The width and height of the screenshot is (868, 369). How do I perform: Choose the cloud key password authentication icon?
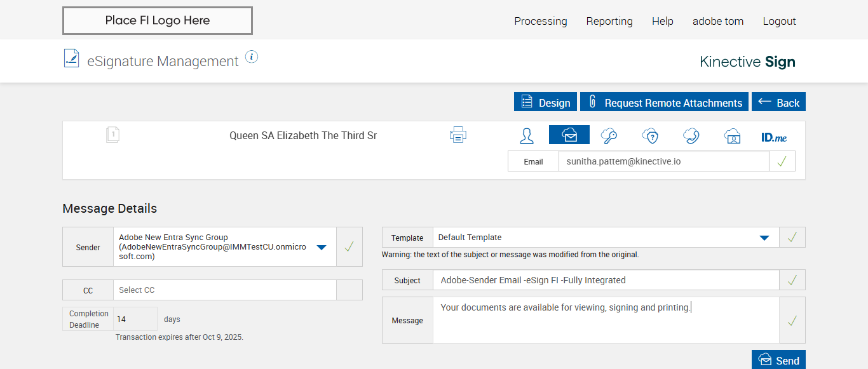[609, 135]
